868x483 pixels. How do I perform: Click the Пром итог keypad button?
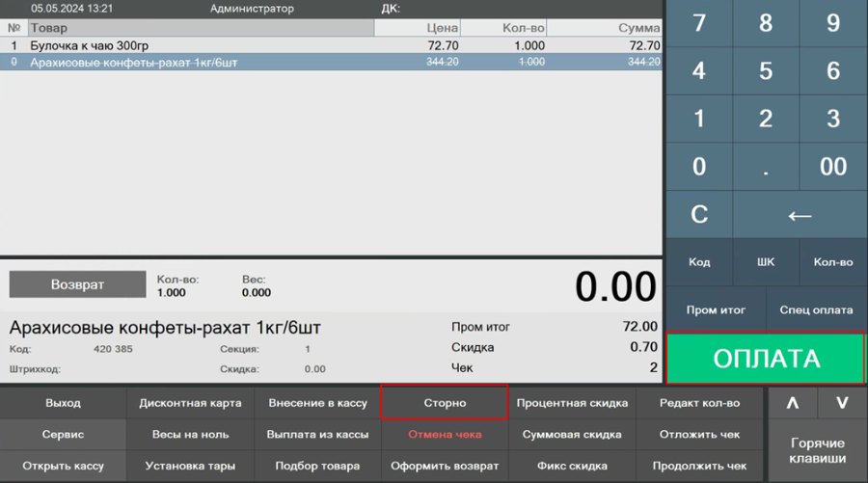[716, 309]
